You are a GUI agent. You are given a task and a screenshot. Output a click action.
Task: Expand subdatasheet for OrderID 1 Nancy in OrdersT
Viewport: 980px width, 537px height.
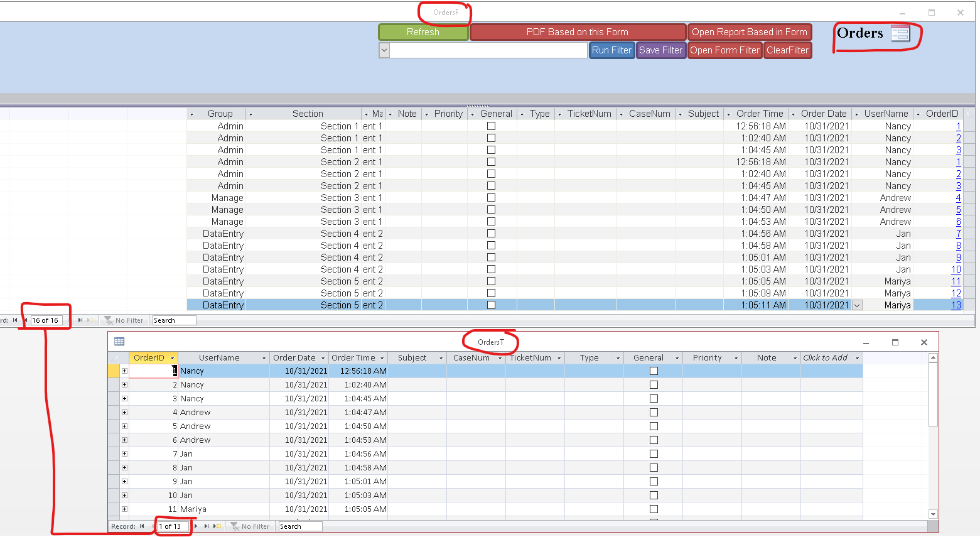pyautogui.click(x=124, y=371)
